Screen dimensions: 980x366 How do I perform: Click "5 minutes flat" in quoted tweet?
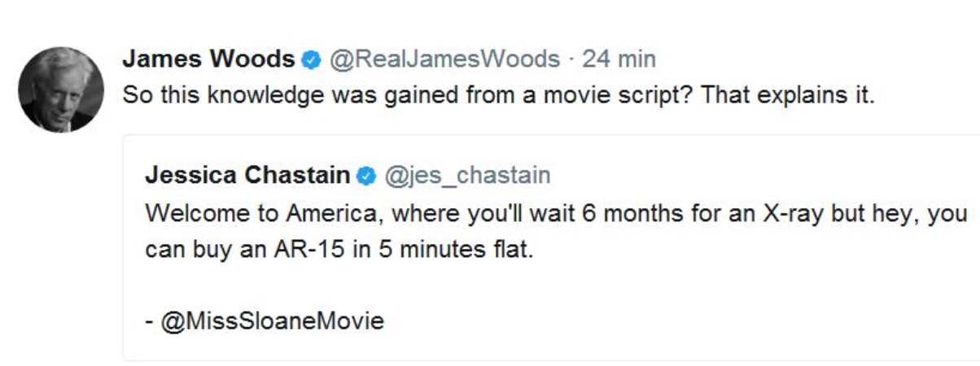[x=460, y=247]
